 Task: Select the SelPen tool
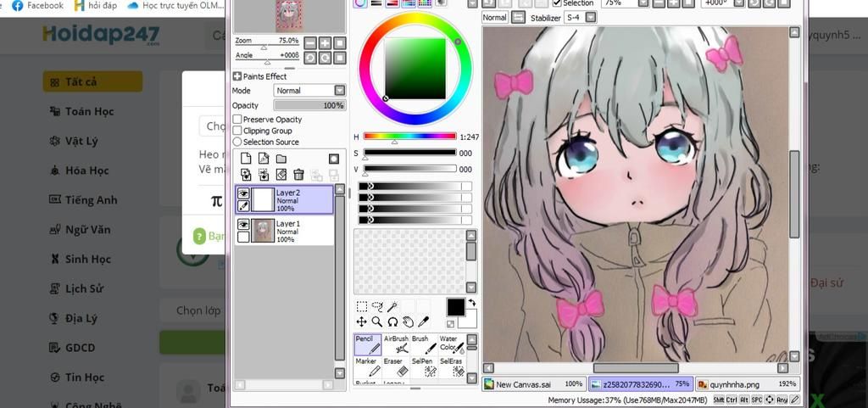(424, 367)
